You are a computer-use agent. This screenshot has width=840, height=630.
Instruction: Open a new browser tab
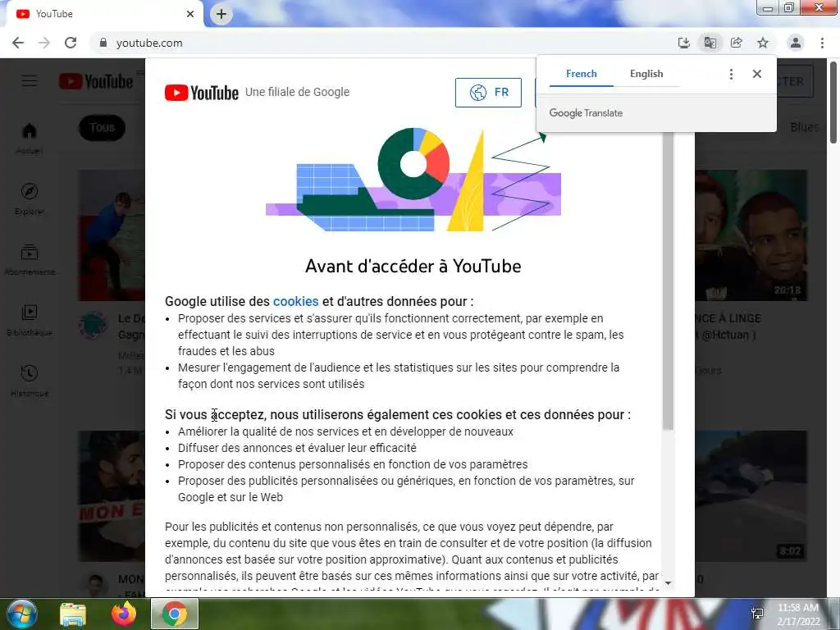coord(221,14)
